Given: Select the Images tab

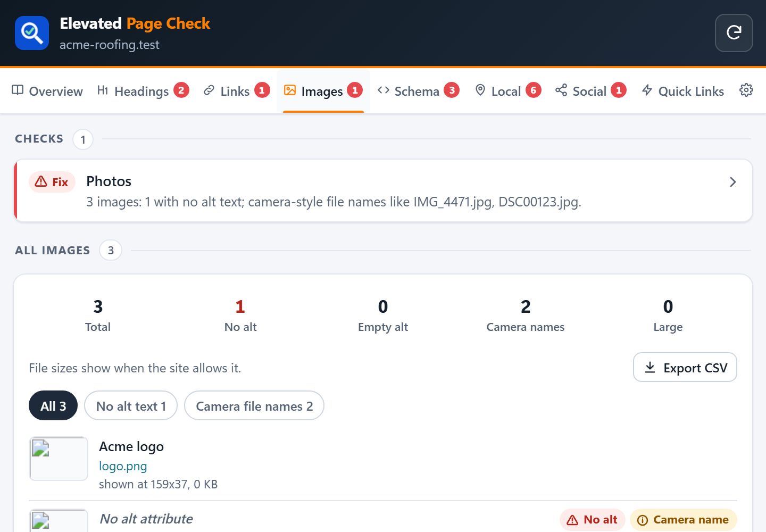Looking at the screenshot, I should 323,91.
